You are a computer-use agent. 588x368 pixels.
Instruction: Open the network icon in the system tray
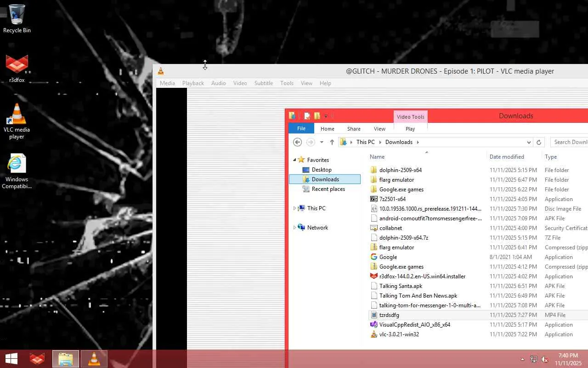(x=534, y=359)
